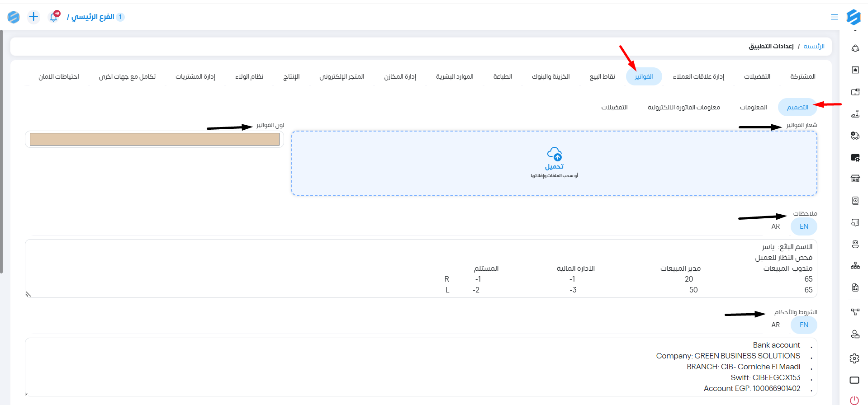Viewport: 868px width, 405px height.
Task: Switch to the نقاط البيع tab
Action: point(602,77)
